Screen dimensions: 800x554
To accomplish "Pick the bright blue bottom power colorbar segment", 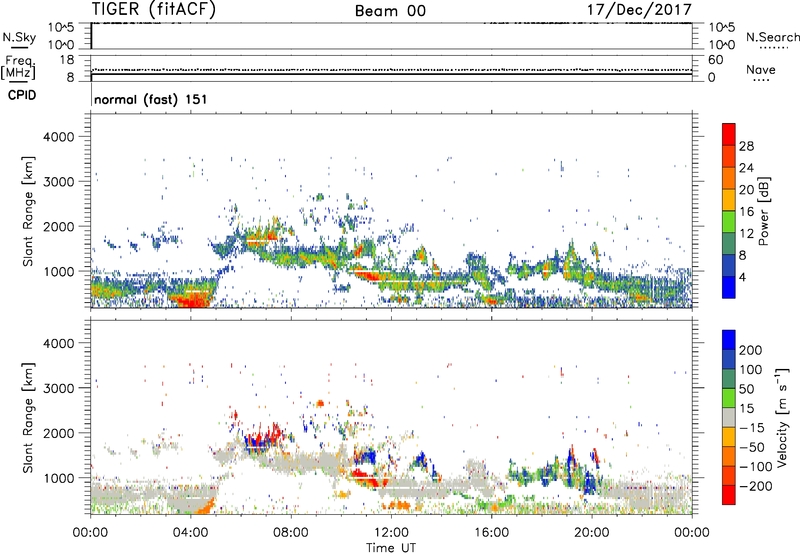I will 729,287.
